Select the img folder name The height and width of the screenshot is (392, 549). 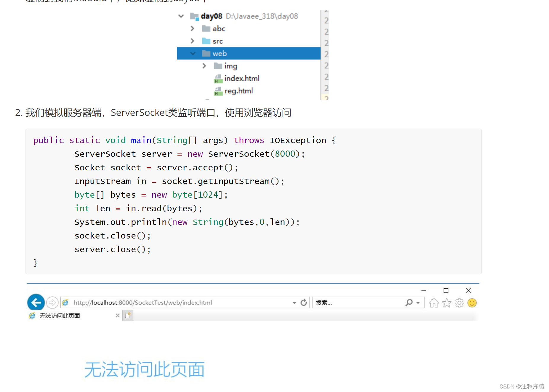(x=231, y=66)
